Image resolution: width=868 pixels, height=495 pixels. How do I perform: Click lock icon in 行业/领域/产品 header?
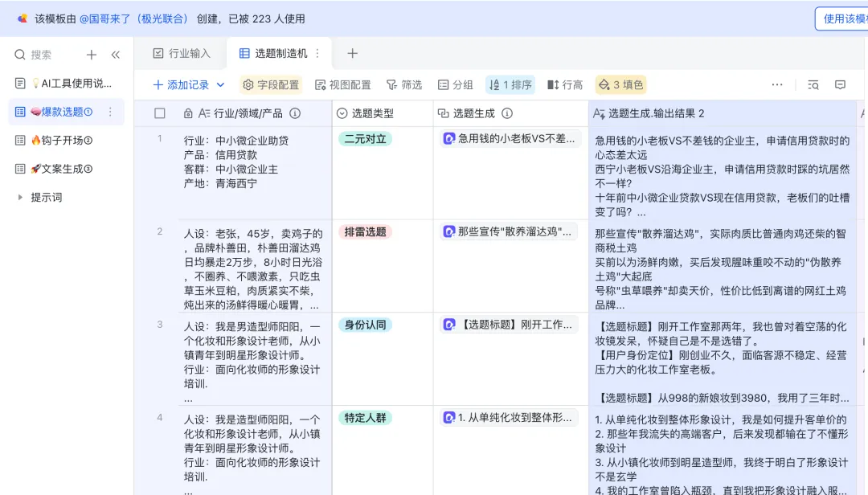pyautogui.click(x=188, y=113)
